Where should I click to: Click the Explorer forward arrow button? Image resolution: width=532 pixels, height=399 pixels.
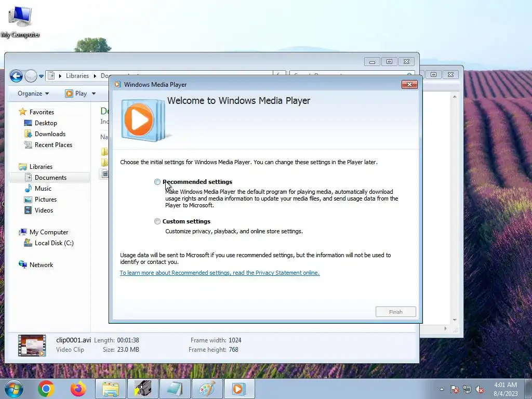pyautogui.click(x=31, y=76)
